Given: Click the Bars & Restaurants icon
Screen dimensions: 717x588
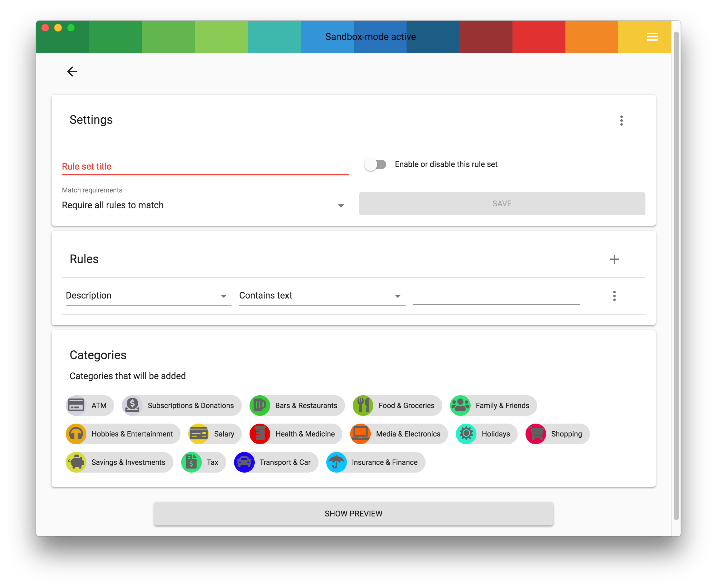Looking at the screenshot, I should pyautogui.click(x=259, y=405).
